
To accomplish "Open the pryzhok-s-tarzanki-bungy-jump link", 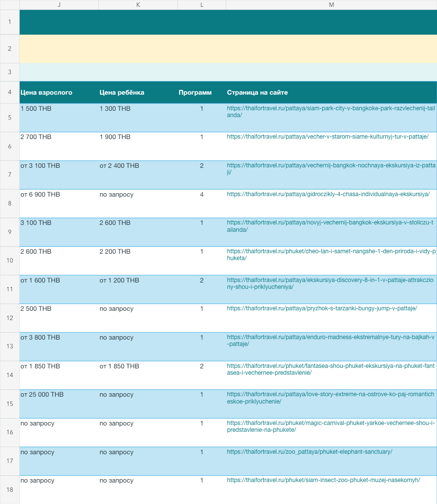I will click(322, 308).
